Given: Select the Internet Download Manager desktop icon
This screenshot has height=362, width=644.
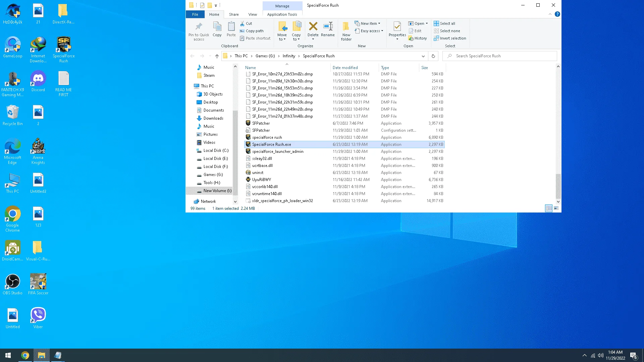Looking at the screenshot, I should click(38, 50).
